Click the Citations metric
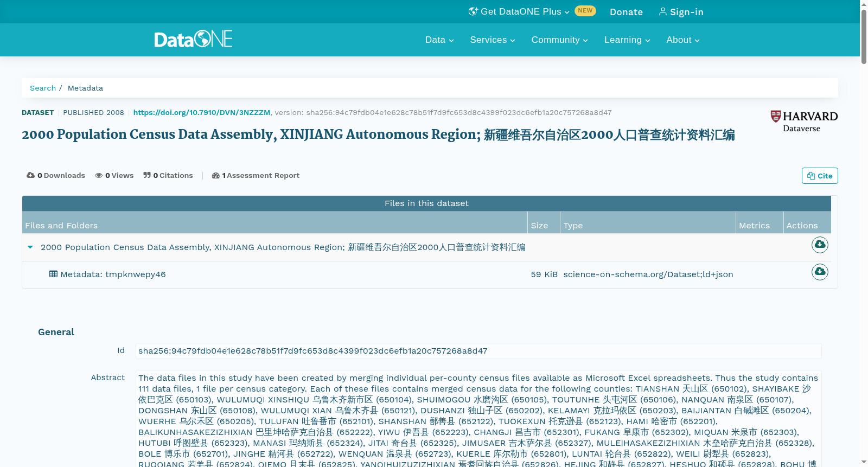Image resolution: width=868 pixels, height=467 pixels. [168, 175]
